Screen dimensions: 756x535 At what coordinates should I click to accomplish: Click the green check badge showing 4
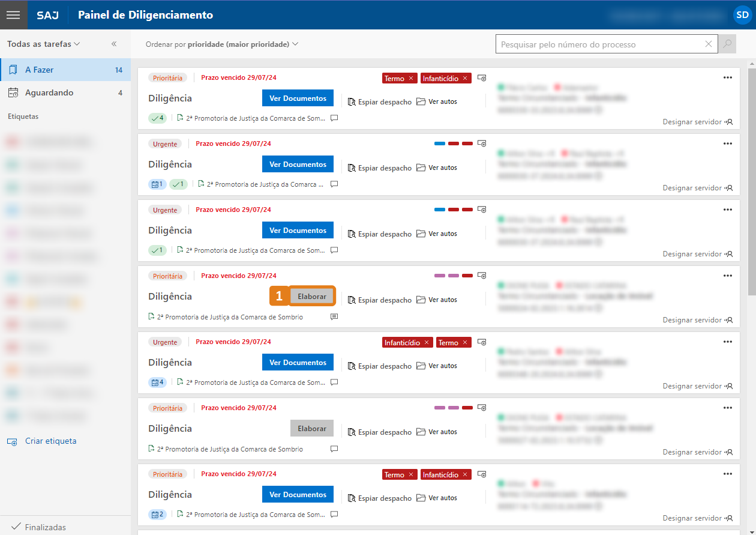pos(158,118)
